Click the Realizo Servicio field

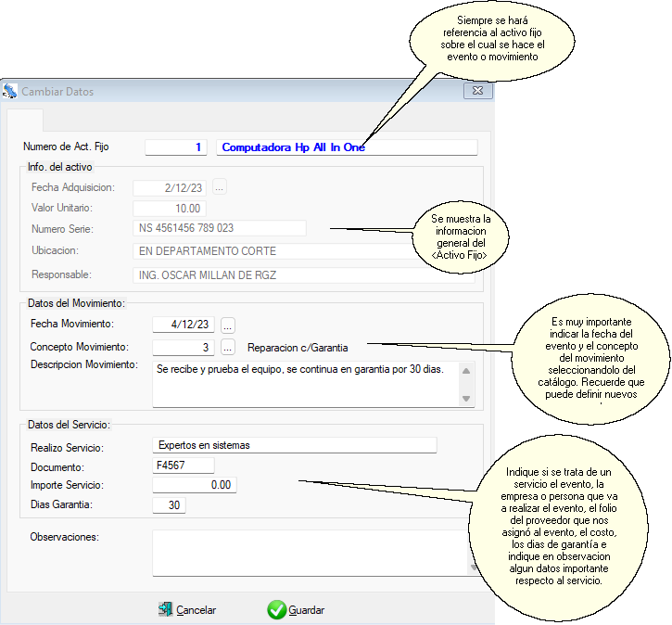[295, 445]
